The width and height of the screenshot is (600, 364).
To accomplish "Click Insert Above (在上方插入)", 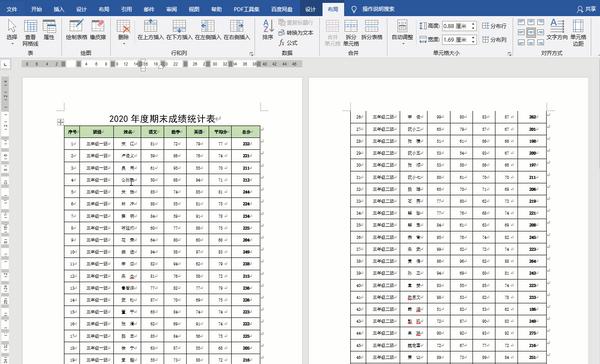I will pyautogui.click(x=150, y=30).
